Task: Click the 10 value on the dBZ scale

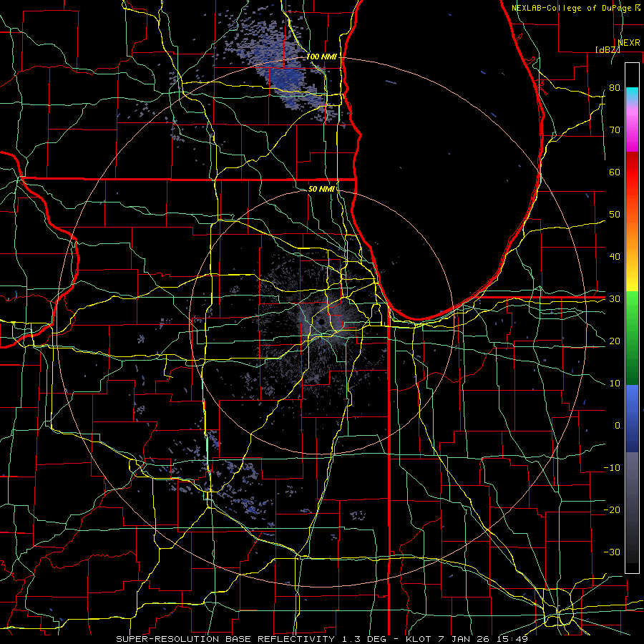Action: (615, 384)
